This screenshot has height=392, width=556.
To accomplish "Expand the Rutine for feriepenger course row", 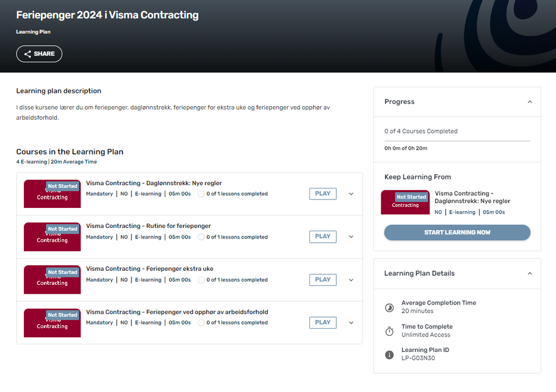I will [x=351, y=237].
